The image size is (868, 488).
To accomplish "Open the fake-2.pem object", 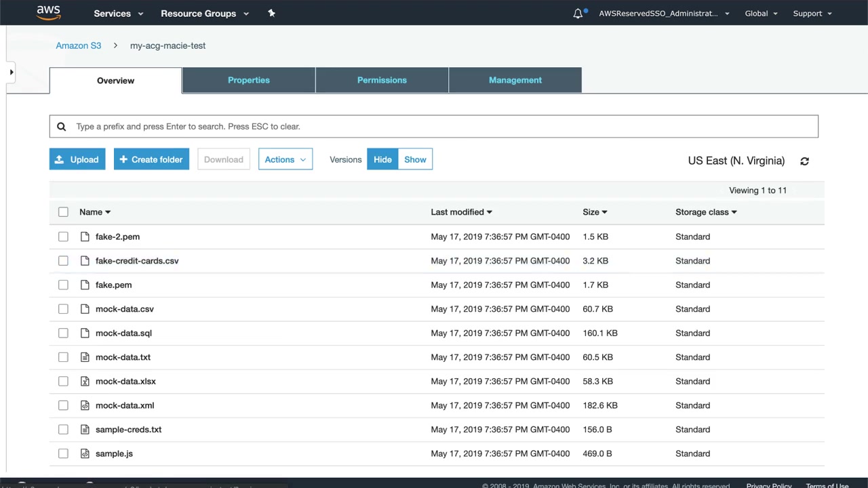I will pos(117,237).
